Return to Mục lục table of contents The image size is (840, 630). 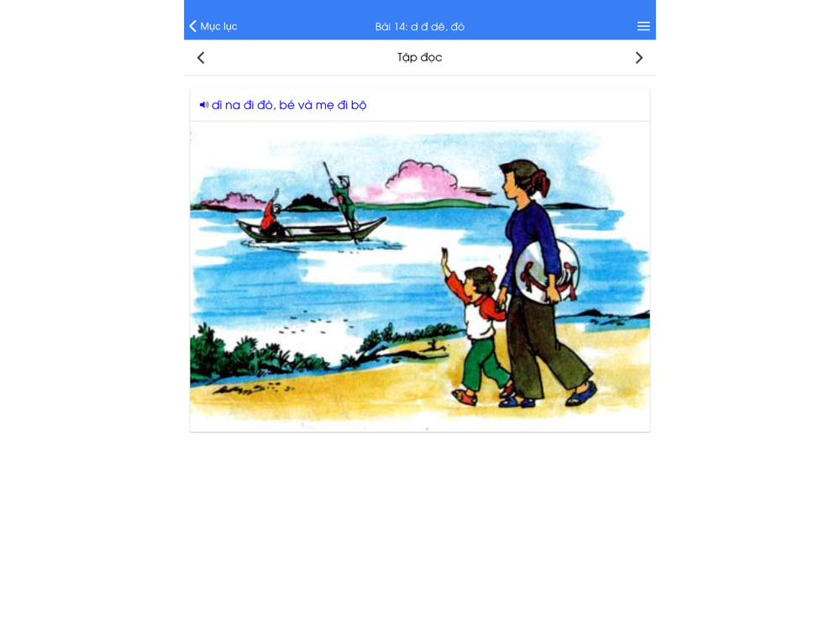213,26
